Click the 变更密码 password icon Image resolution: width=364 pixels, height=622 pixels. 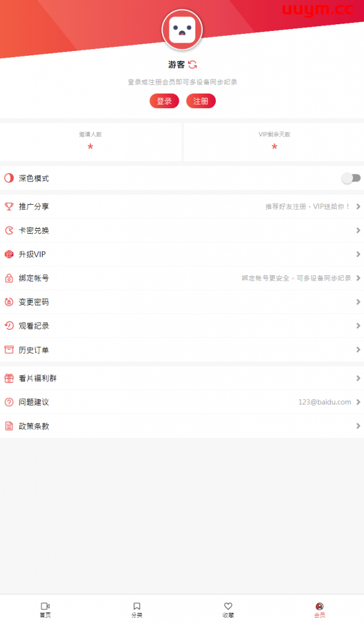coord(9,302)
